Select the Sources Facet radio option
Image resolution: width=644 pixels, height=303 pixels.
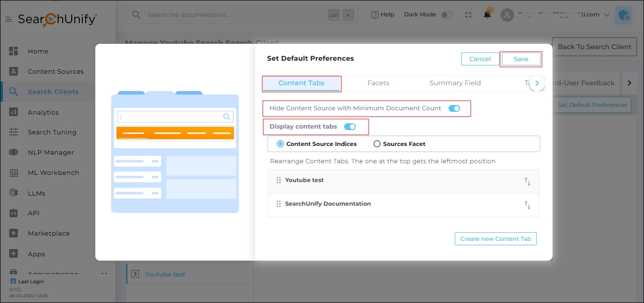(x=377, y=144)
